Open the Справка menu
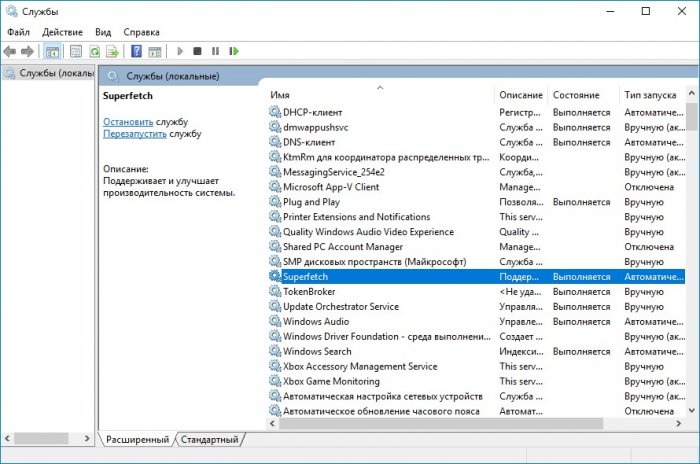 (141, 32)
